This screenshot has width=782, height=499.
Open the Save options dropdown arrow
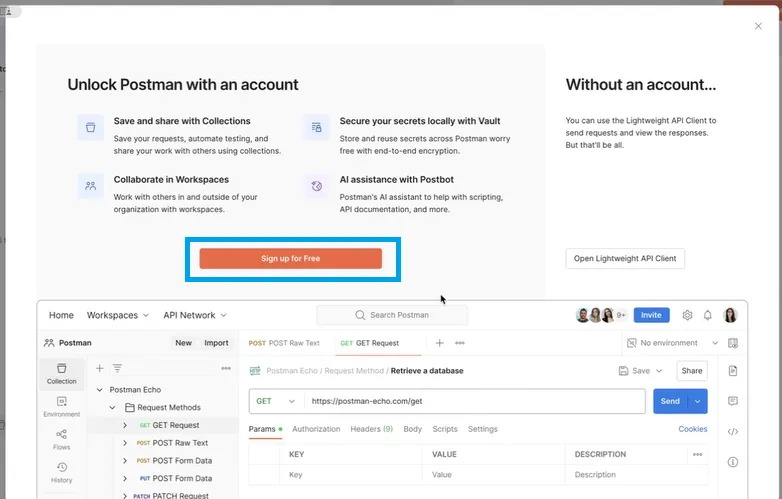coord(659,371)
